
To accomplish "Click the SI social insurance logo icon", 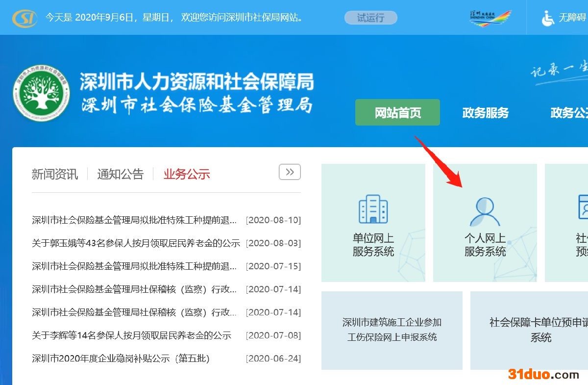I will coord(24,18).
